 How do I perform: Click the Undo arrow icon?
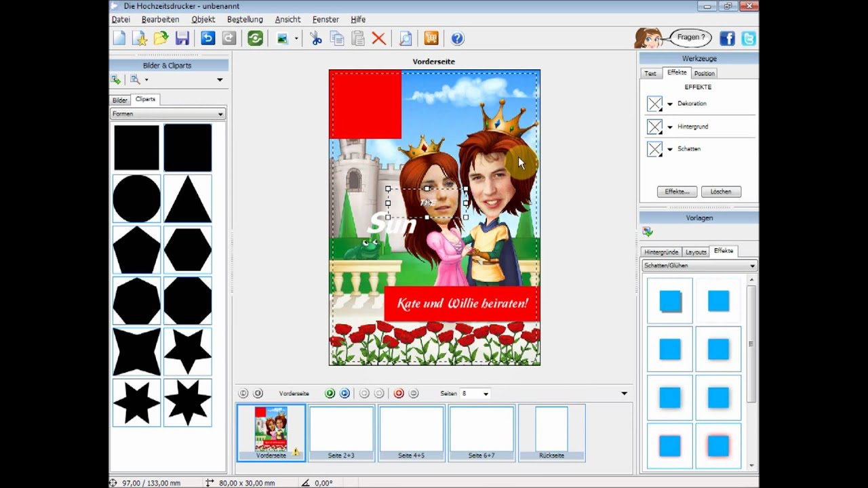coord(208,39)
